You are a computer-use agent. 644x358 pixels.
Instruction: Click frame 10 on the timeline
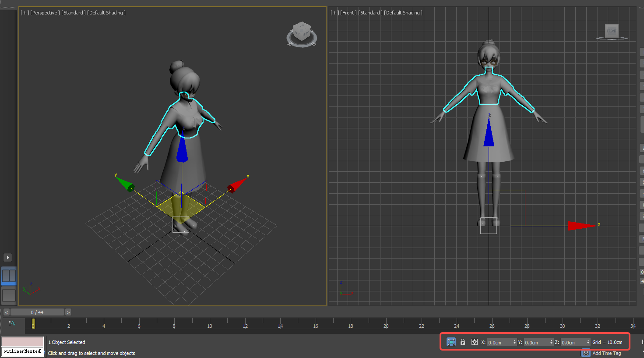(x=209, y=326)
